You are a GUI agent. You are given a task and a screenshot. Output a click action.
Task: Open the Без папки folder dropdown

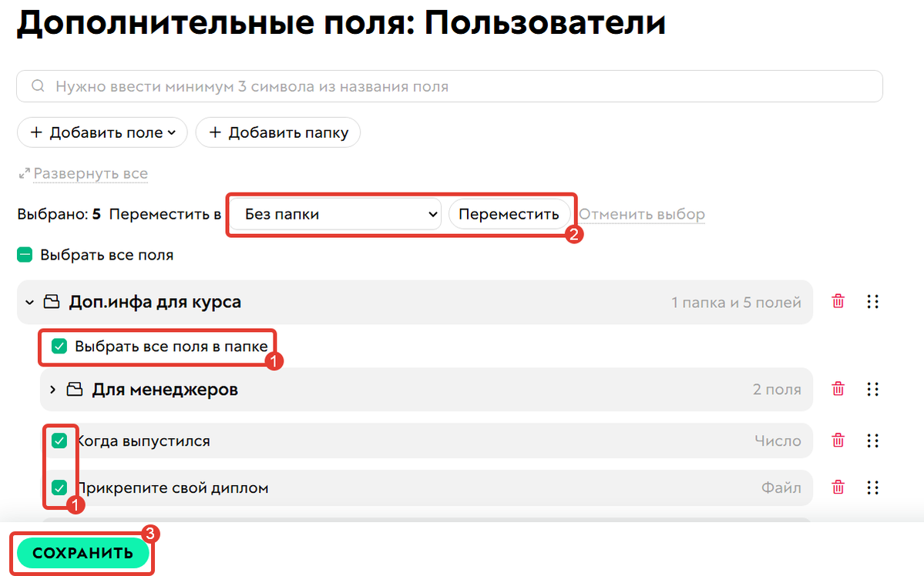point(335,214)
